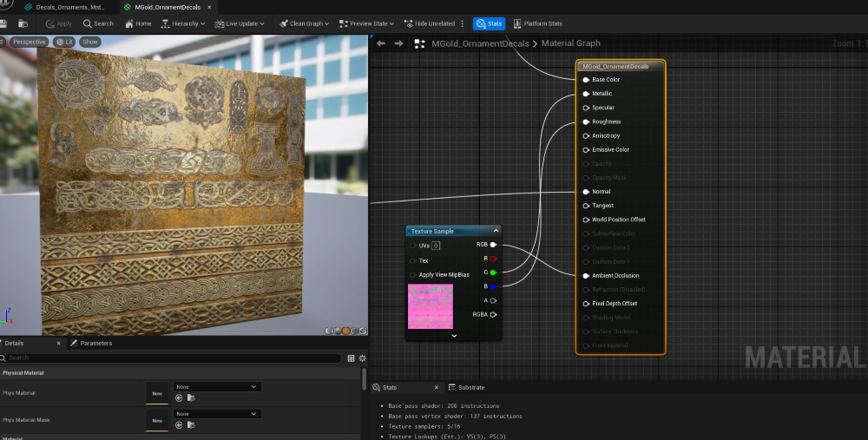Click the Texture Sample preview thumbnail

coord(431,306)
